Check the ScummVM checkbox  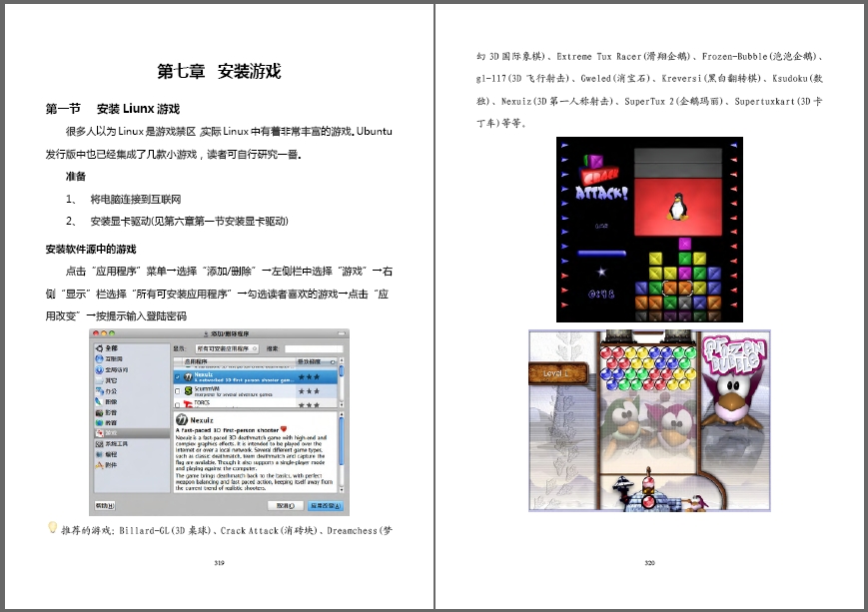(x=178, y=391)
